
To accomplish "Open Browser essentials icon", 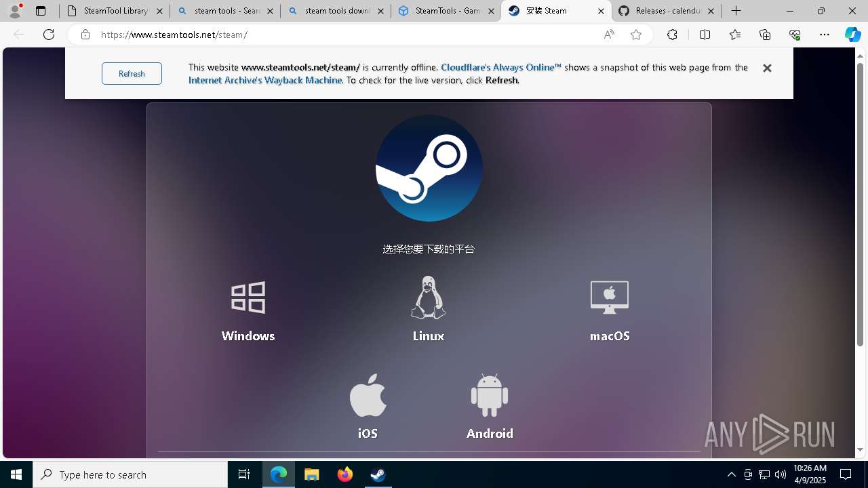I will pos(795,35).
